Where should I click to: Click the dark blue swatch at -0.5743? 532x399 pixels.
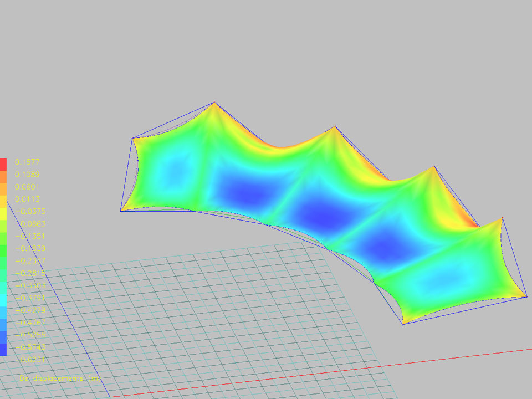point(3,349)
